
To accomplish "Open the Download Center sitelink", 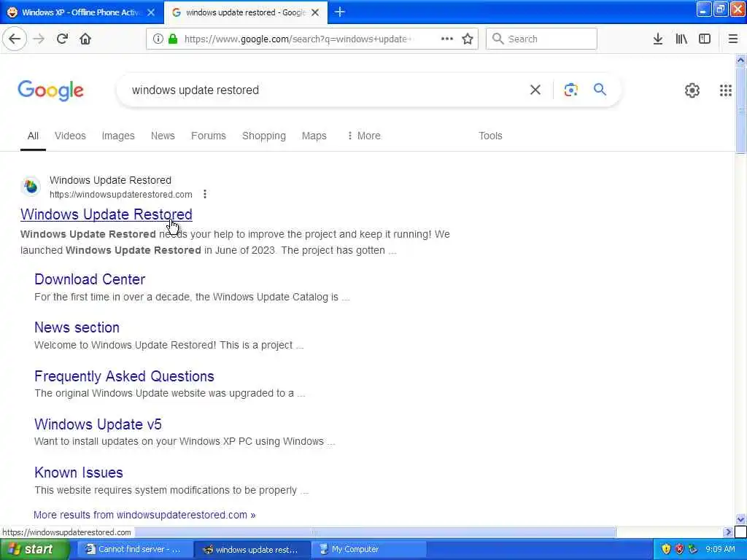I will (90, 279).
